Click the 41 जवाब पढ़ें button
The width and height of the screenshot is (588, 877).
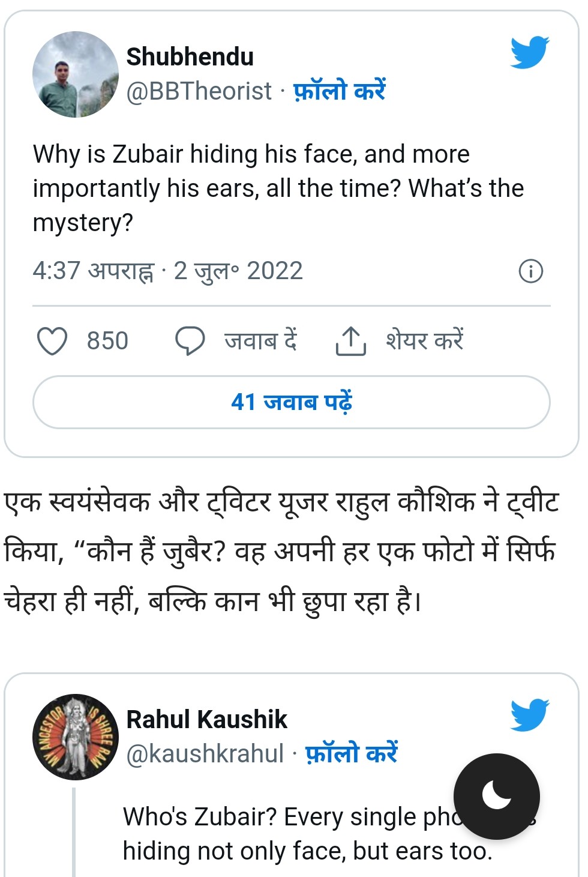click(292, 402)
